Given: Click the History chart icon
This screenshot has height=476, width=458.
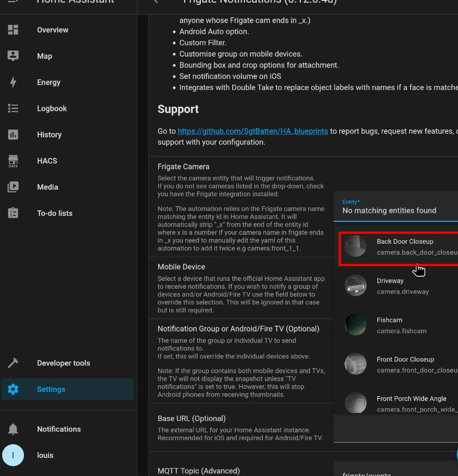Looking at the screenshot, I should pos(13,134).
